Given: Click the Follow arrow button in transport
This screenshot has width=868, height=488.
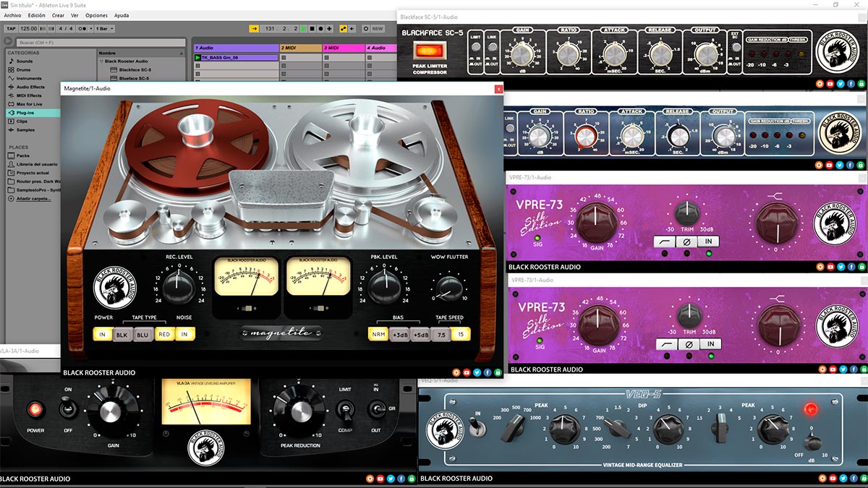Looking at the screenshot, I should point(254,28).
